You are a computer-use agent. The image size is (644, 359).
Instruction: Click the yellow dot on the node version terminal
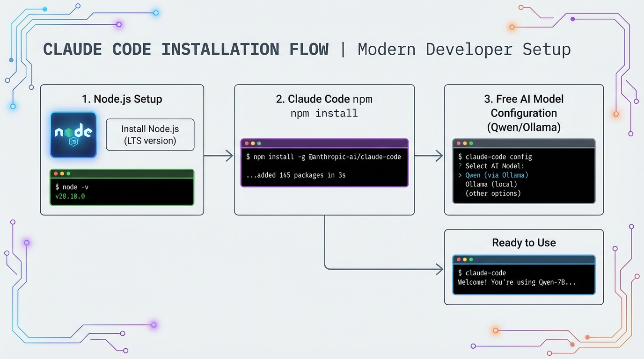63,173
